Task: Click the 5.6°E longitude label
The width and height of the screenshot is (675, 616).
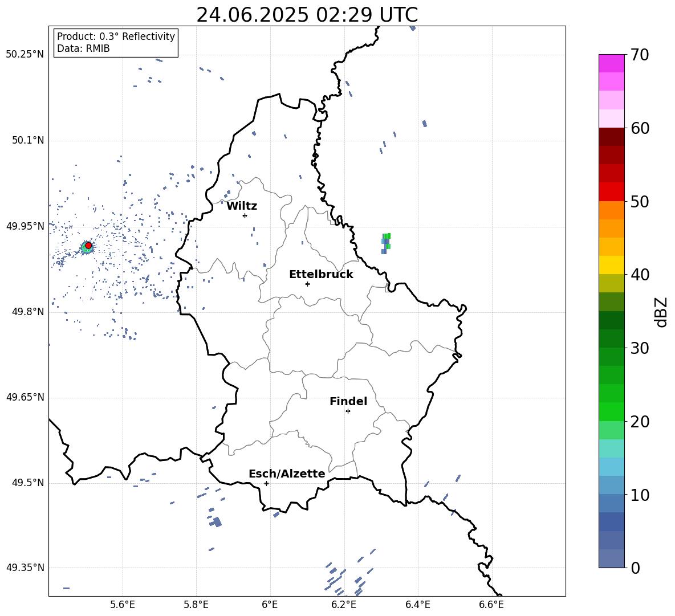Action: click(123, 605)
